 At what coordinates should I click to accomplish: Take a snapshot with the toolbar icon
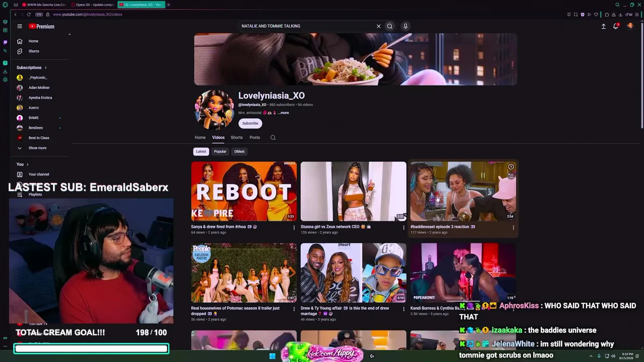(576, 15)
